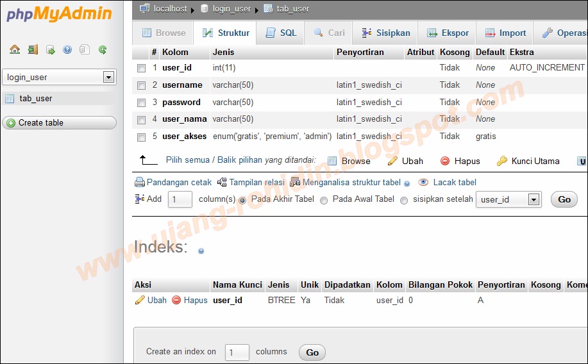Click the AUTO_INCREMENT cell
This screenshot has width=588, height=364.
click(547, 67)
